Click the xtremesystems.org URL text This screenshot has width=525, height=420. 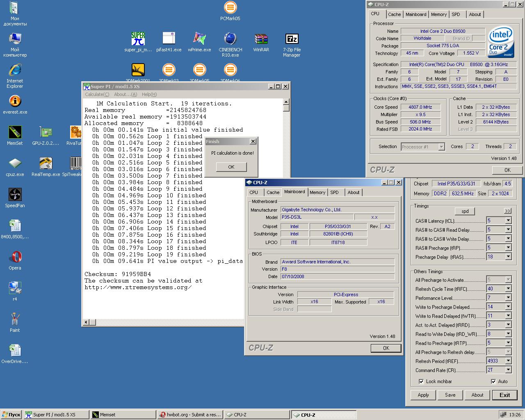point(138,287)
